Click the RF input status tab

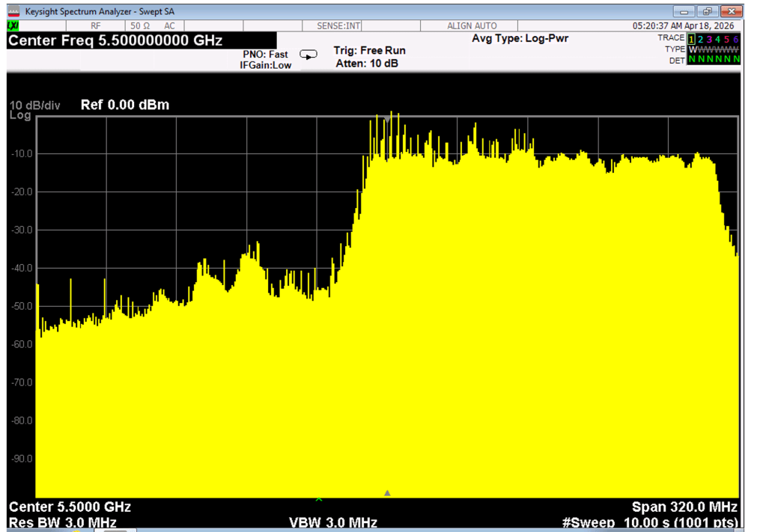click(x=95, y=26)
